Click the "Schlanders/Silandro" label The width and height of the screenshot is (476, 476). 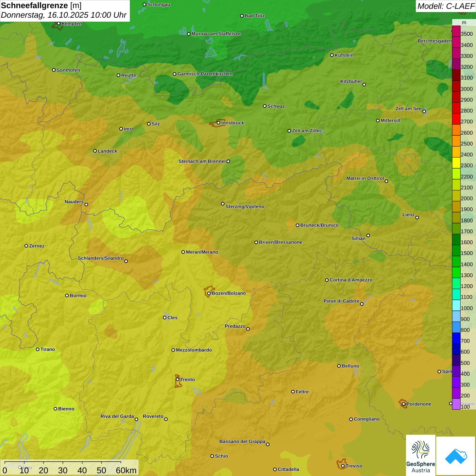click(101, 258)
